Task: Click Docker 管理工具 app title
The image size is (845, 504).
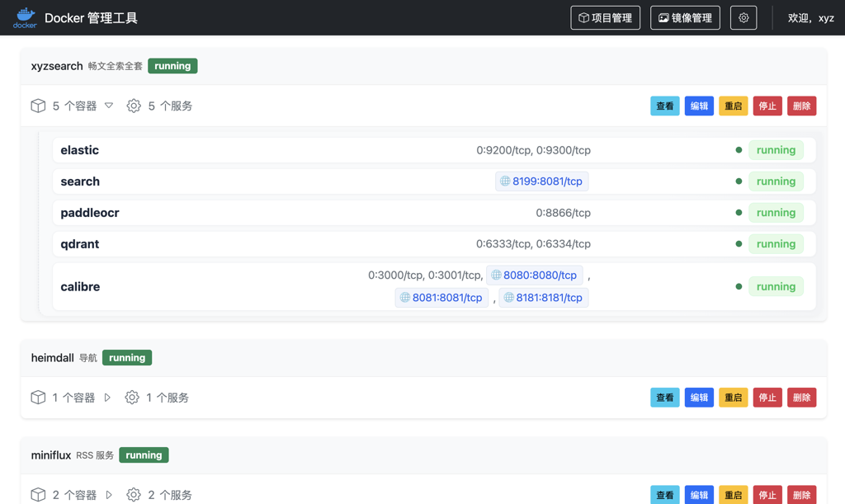Action: 91,18
